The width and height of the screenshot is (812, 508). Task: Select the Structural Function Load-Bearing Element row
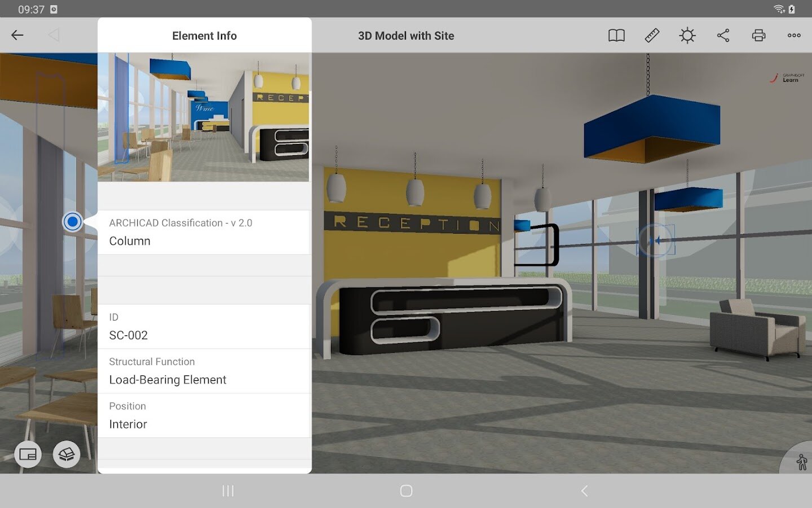204,371
